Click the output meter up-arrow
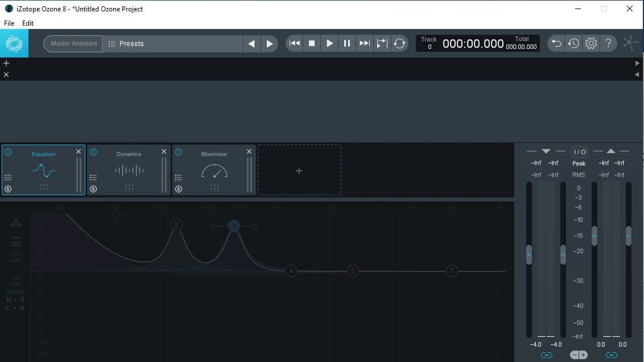644x362 pixels. click(x=611, y=151)
